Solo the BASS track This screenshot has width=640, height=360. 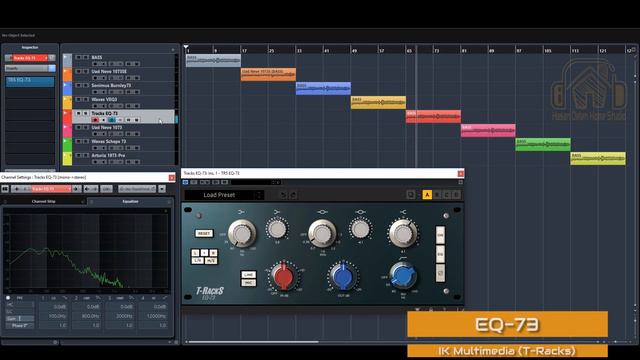86,58
